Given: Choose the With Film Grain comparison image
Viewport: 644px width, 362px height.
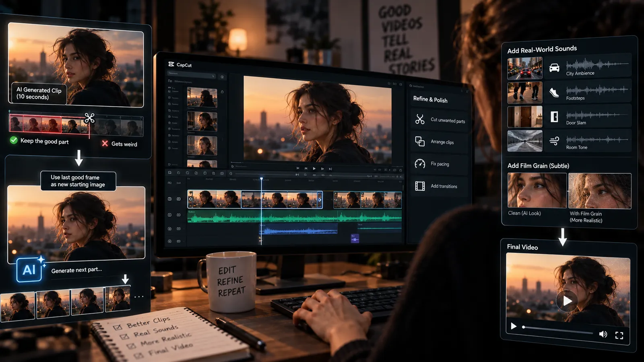Looking at the screenshot, I should pyautogui.click(x=600, y=191).
